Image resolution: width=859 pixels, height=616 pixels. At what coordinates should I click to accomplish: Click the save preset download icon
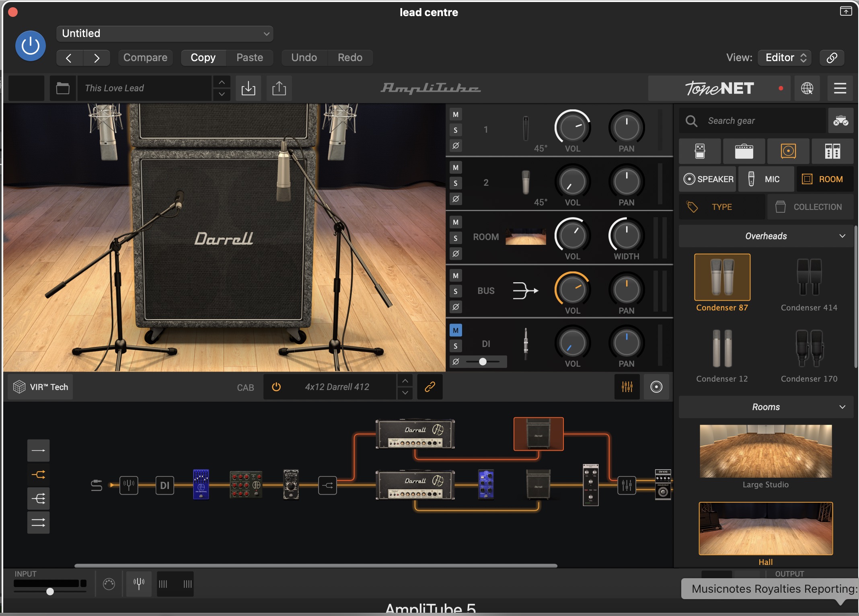coord(249,88)
